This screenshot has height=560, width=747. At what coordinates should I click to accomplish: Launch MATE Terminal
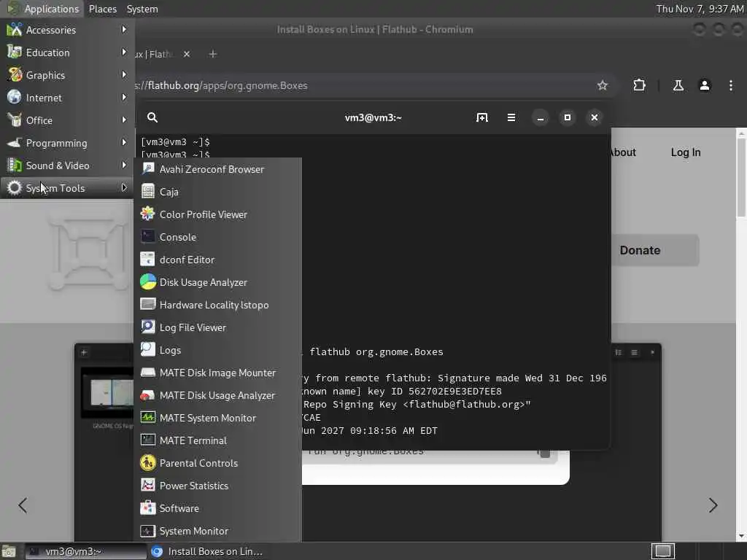tap(217, 440)
